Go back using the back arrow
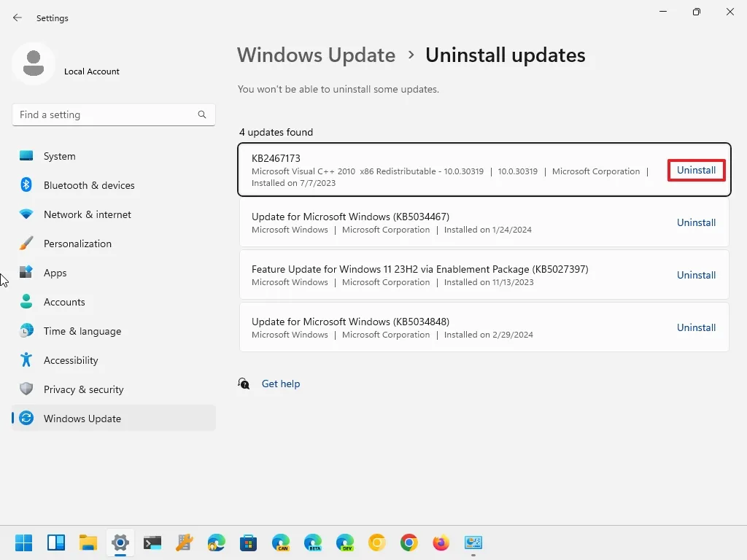Image resolution: width=747 pixels, height=560 pixels. coord(17,17)
